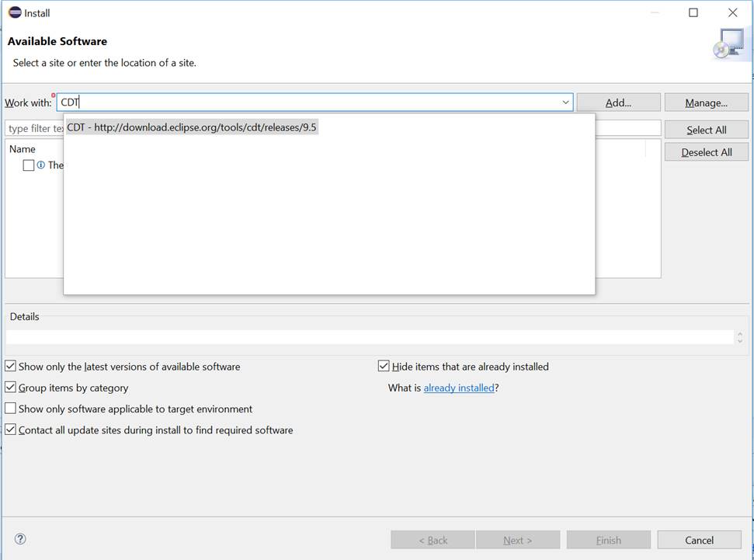
Task: Cancel the installation dialog
Action: pyautogui.click(x=698, y=539)
